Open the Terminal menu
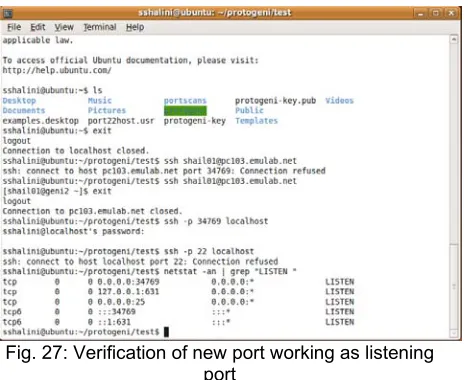Screen dimensions: 468x380 click(100, 27)
